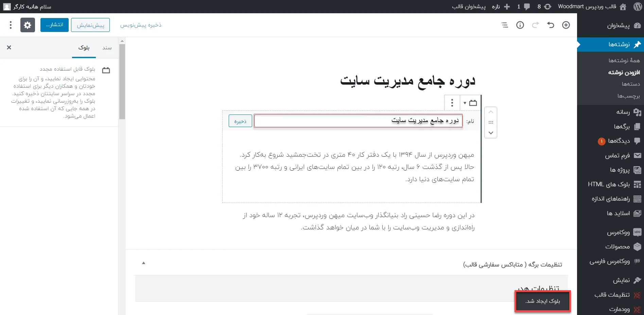
Task: Click the new content plus in admin bar
Action: coord(507,6)
